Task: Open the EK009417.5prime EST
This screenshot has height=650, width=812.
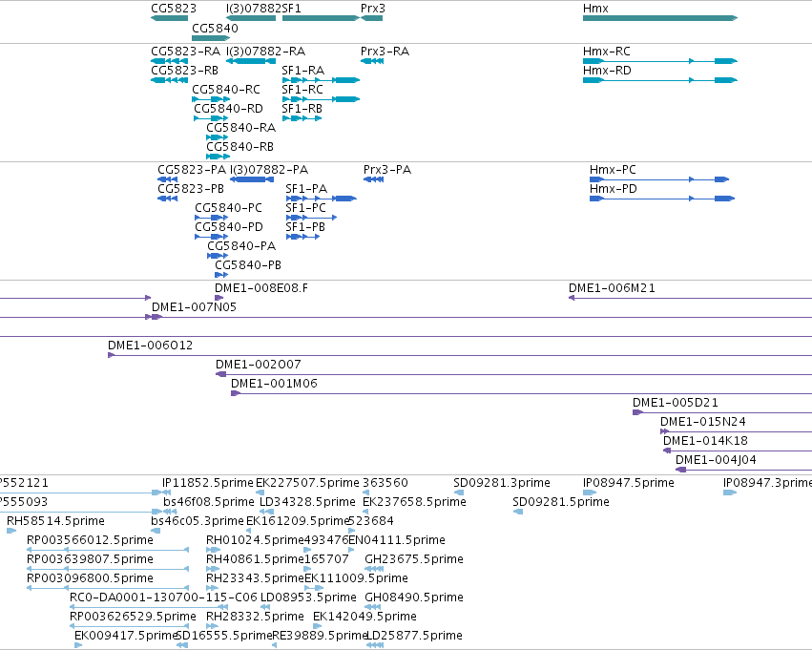Action: click(x=78, y=645)
